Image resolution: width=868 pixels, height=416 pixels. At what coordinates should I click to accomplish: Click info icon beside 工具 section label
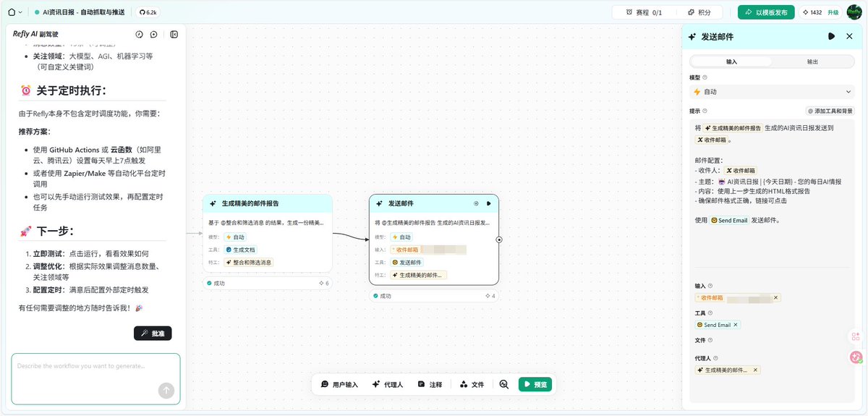[x=710, y=313]
